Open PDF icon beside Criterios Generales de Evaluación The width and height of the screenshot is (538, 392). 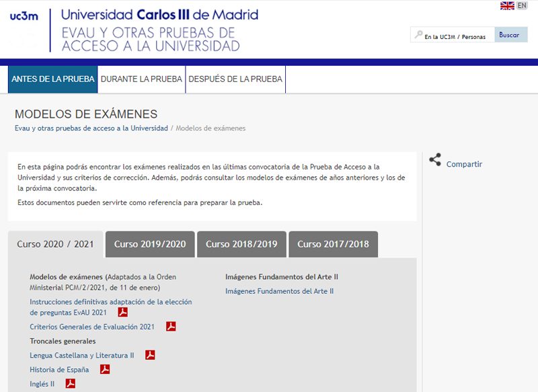point(171,327)
